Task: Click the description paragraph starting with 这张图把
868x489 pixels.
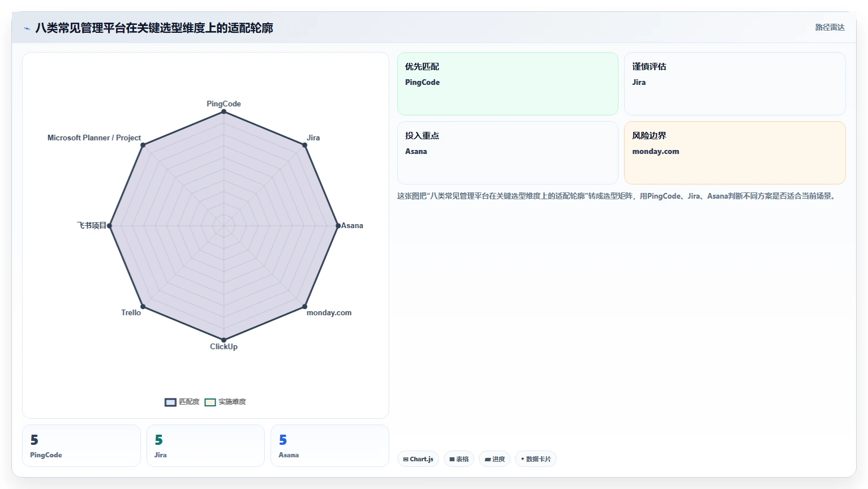Action: (x=617, y=196)
